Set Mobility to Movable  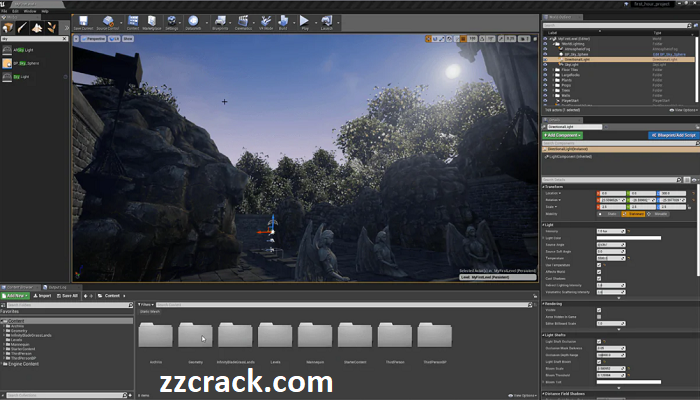pyautogui.click(x=658, y=214)
